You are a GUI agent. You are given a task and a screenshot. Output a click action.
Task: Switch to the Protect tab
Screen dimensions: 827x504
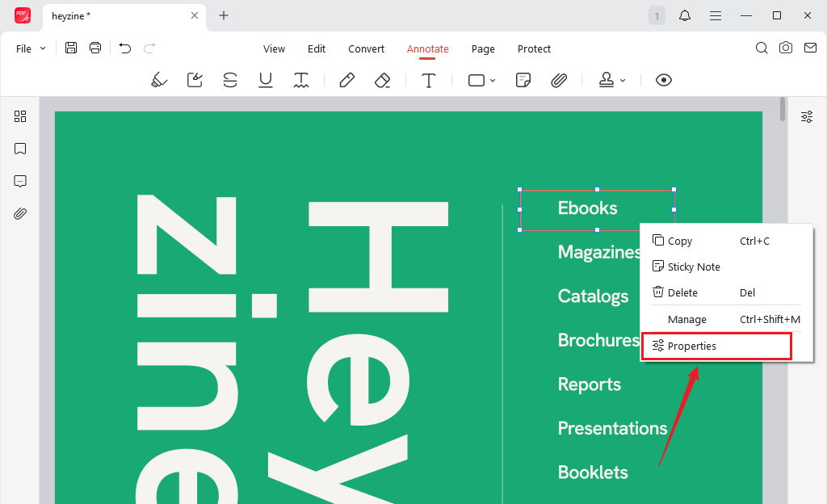point(534,48)
